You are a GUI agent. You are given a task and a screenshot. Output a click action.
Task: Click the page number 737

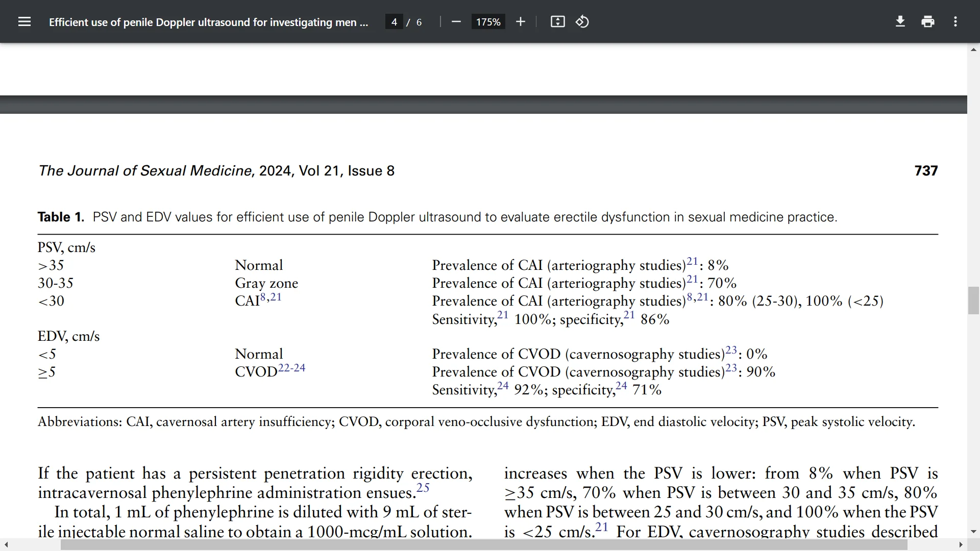tap(926, 171)
